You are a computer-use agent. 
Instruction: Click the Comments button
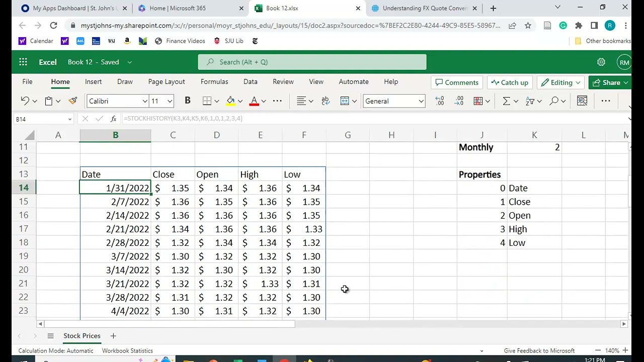click(457, 82)
